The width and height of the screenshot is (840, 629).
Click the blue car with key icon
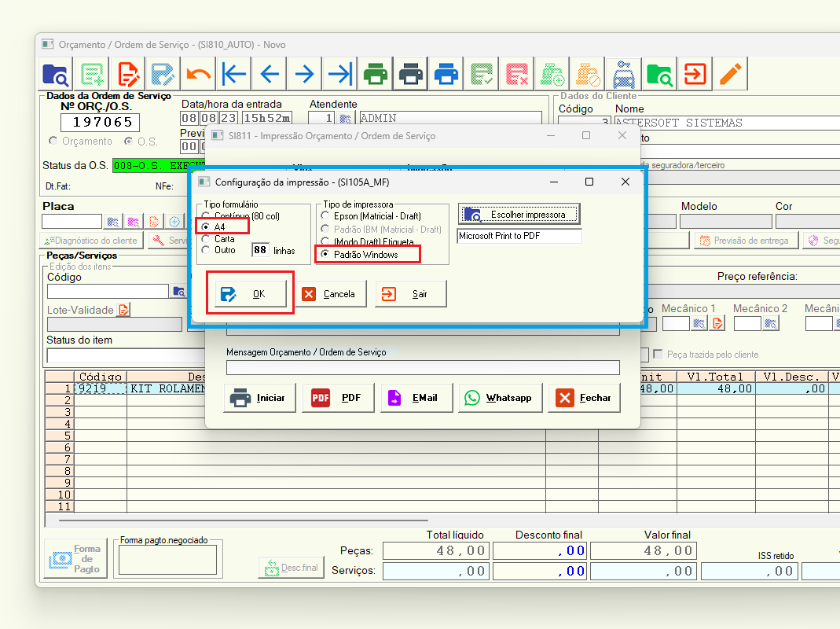[624, 75]
